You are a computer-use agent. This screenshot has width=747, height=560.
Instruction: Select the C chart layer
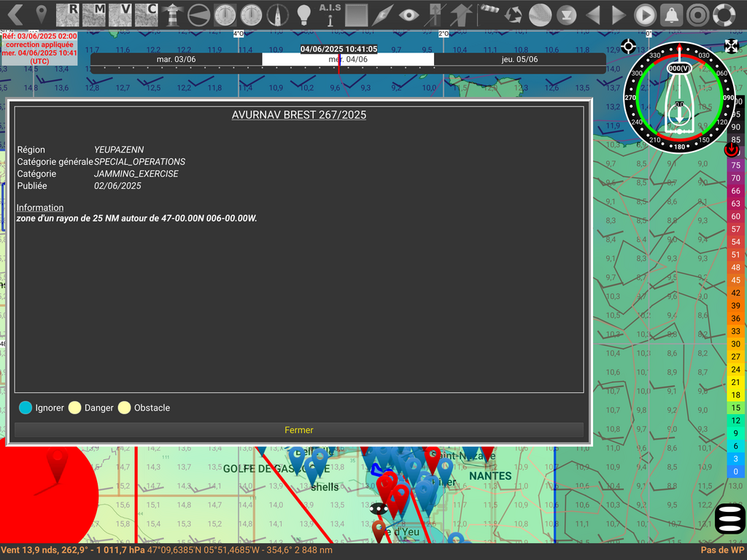146,15
